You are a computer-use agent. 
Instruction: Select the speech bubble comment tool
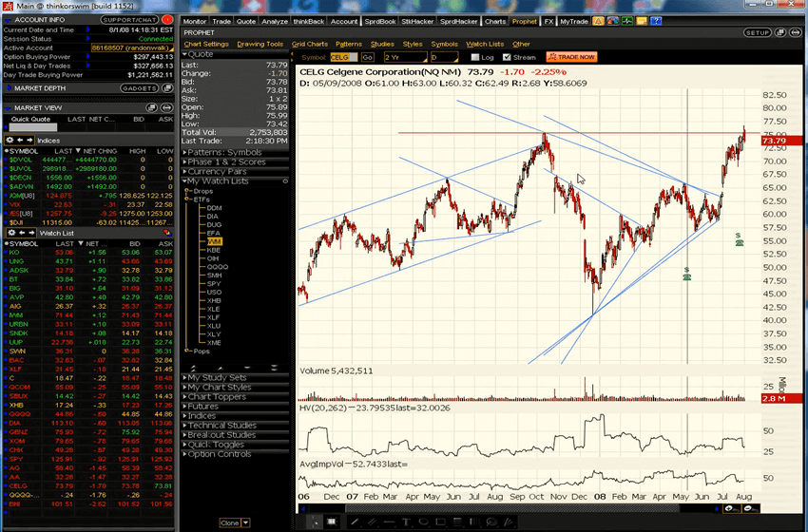point(491,522)
